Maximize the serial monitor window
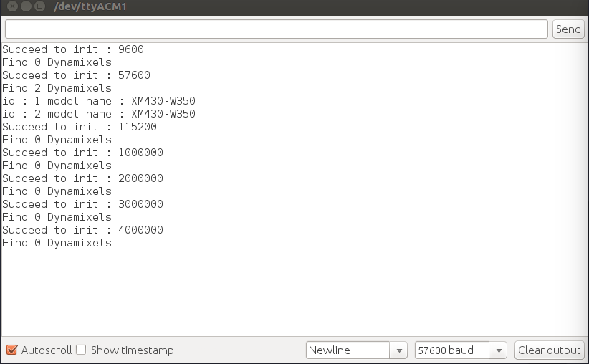The width and height of the screenshot is (589, 364). coord(39,7)
